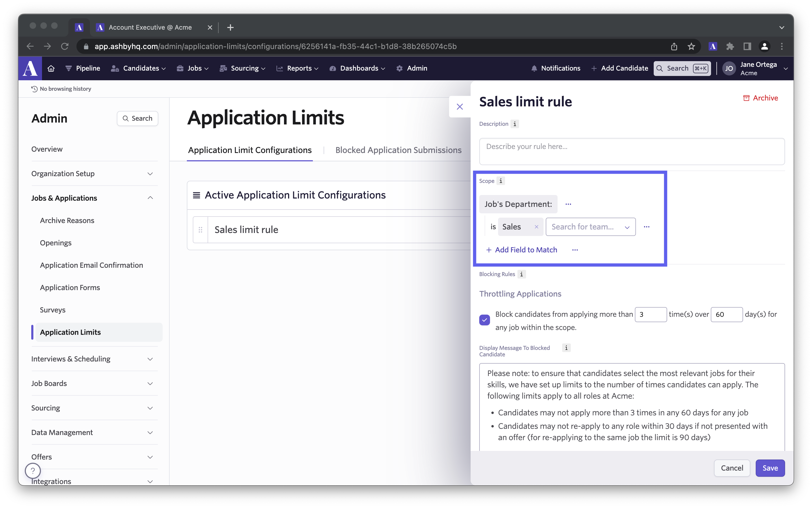Click the Blocking Rules info icon
812x508 pixels.
[x=521, y=274]
